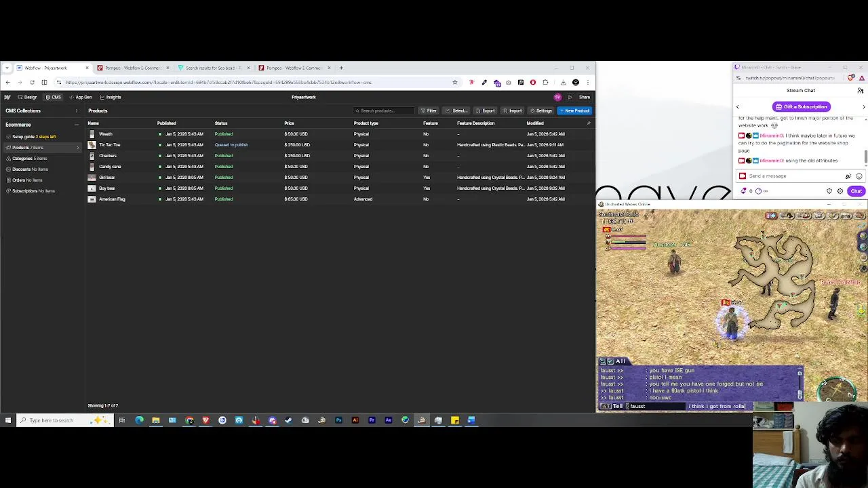Click Gift a Subscription in Twitch chat

pyautogui.click(x=802, y=106)
